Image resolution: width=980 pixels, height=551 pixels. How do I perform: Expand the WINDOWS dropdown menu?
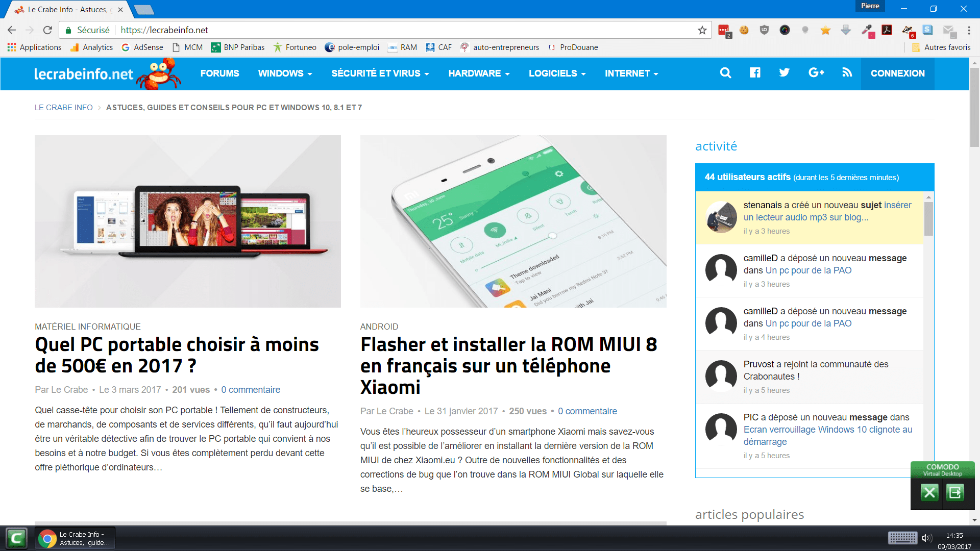coord(285,73)
